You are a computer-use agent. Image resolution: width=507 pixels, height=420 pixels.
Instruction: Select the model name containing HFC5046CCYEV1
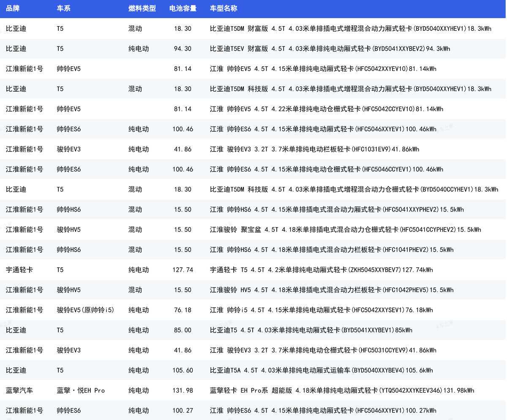click(x=327, y=169)
